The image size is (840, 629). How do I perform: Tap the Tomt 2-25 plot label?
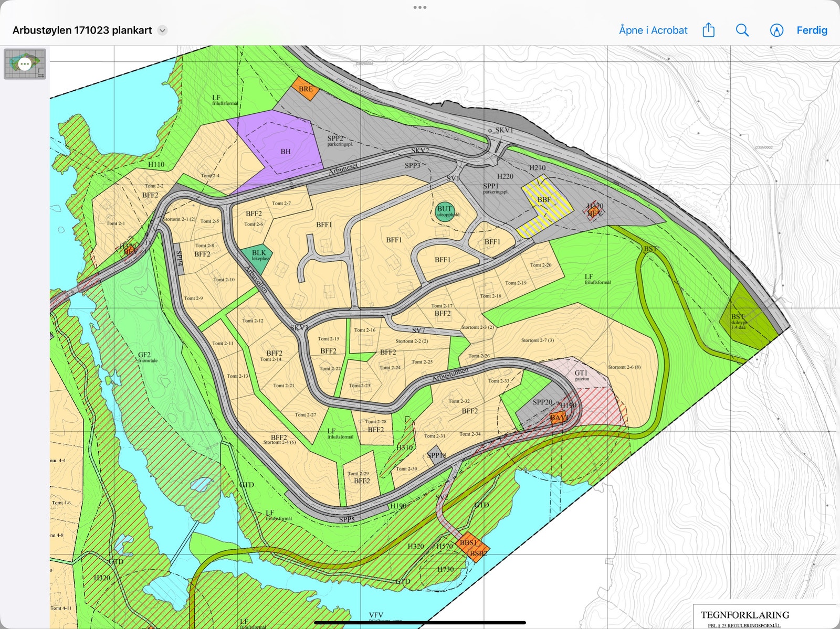point(422,361)
